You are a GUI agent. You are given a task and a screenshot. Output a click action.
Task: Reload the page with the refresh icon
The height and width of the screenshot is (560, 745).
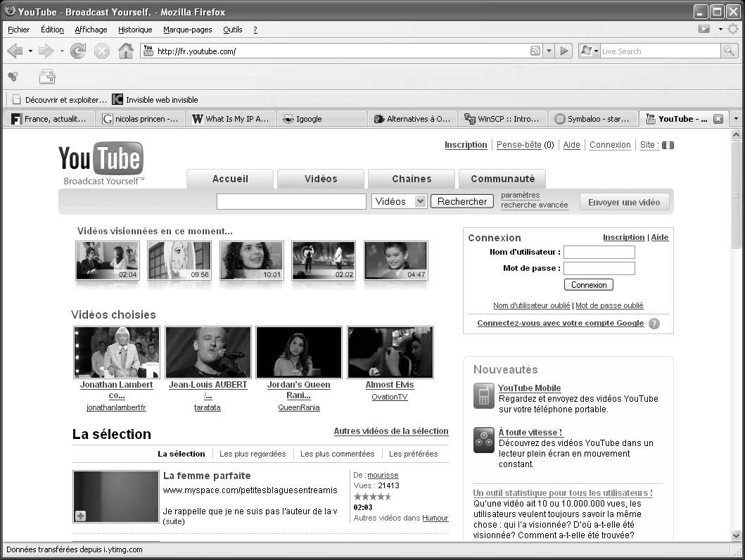[78, 51]
